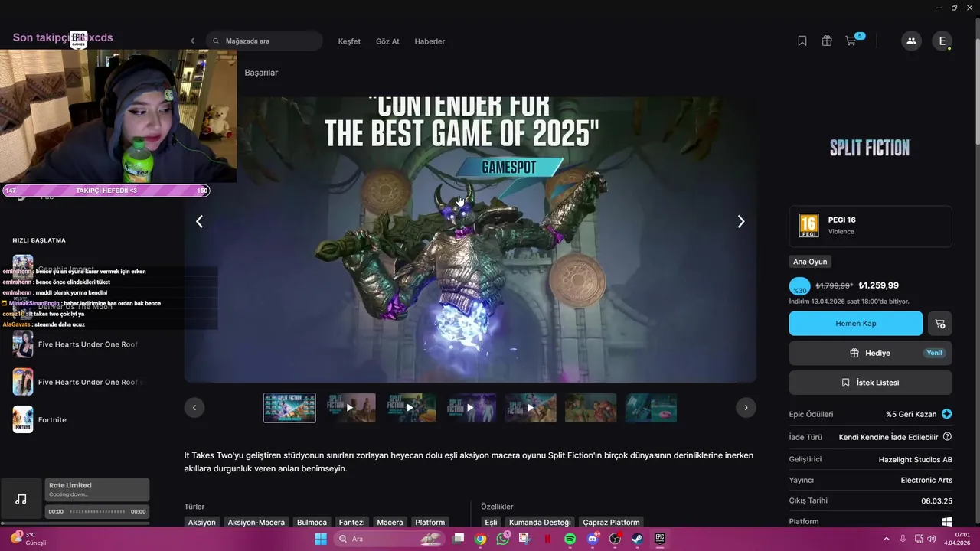Image resolution: width=980 pixels, height=551 pixels.
Task: Show hidden system tray icons
Action: point(887,539)
